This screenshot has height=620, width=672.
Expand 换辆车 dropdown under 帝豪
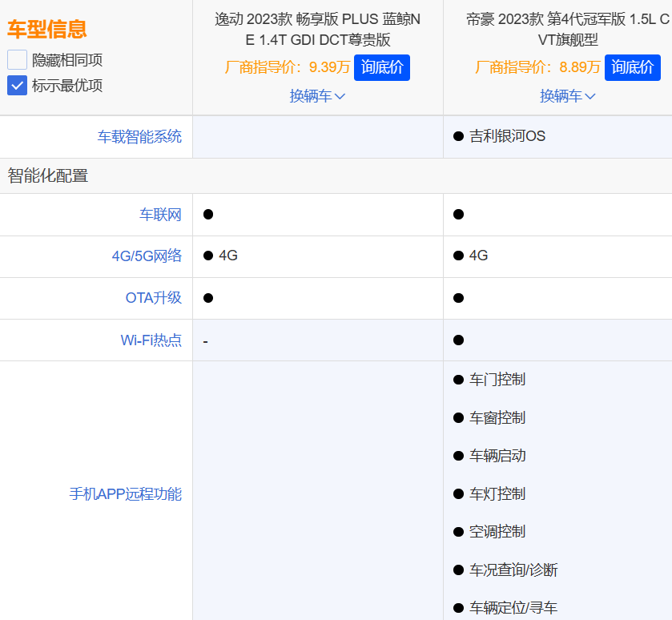tap(567, 96)
